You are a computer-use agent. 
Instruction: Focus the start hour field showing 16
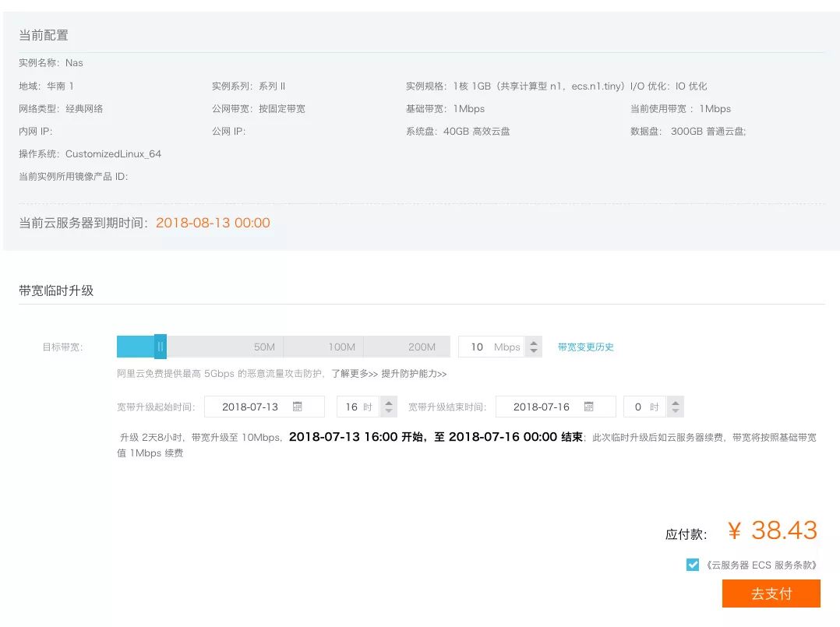coord(358,407)
